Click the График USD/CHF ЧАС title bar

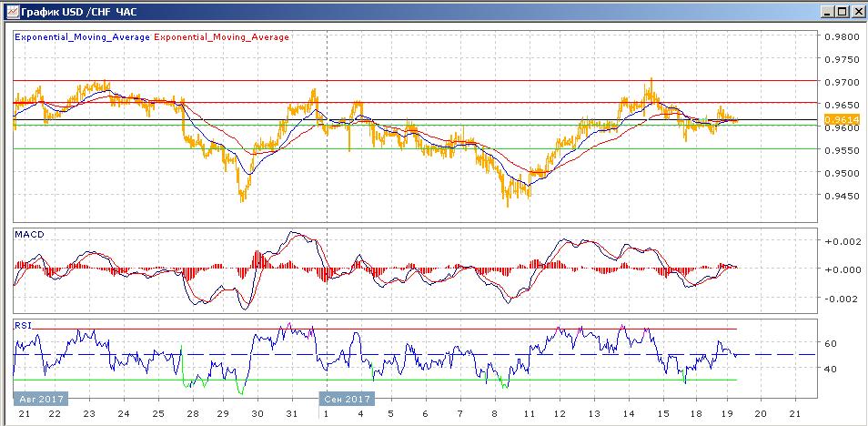click(x=364, y=12)
